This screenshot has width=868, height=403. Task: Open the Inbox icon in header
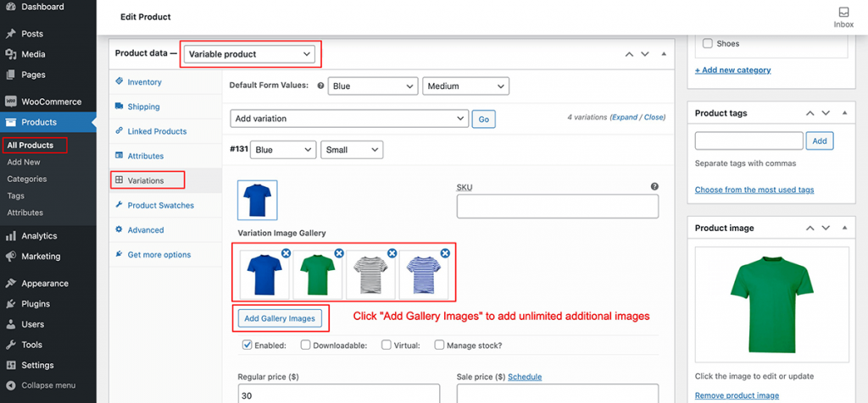pos(843,17)
